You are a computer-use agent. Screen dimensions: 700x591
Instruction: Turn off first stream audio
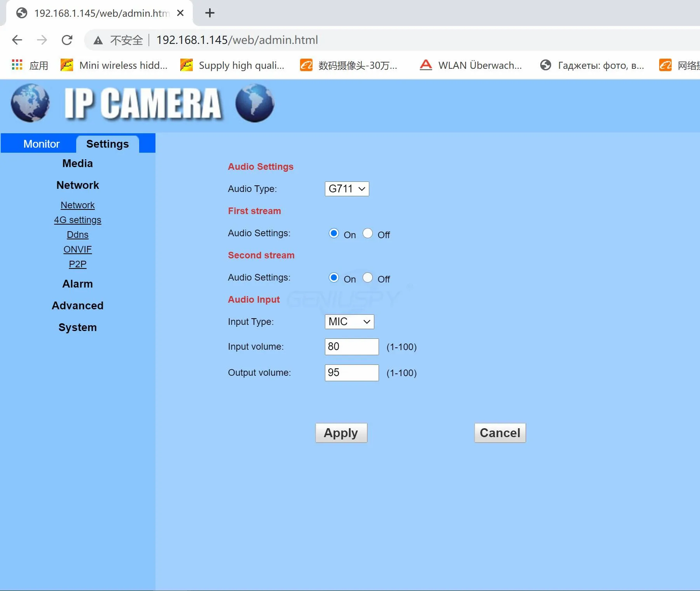click(368, 234)
